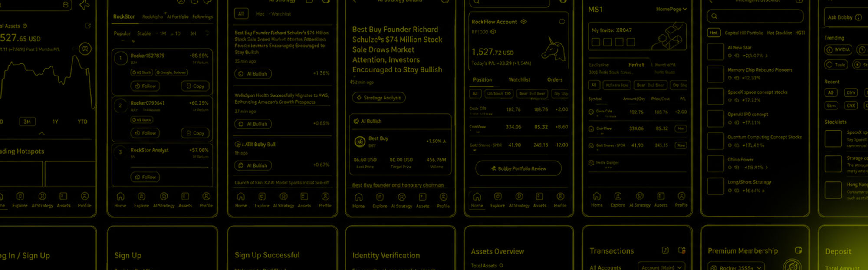
Task: Click the 1Y range label on the assets chart
Action: point(55,122)
